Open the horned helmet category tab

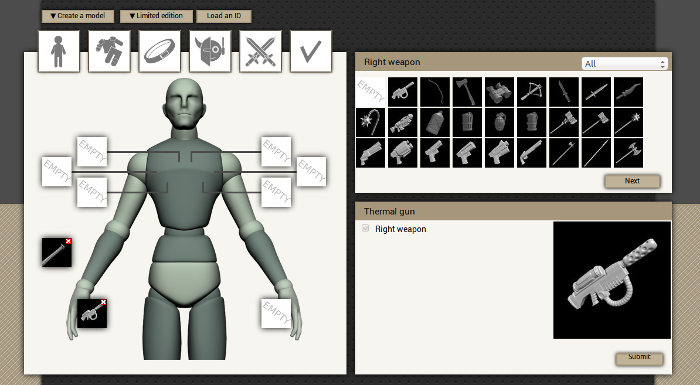click(210, 51)
